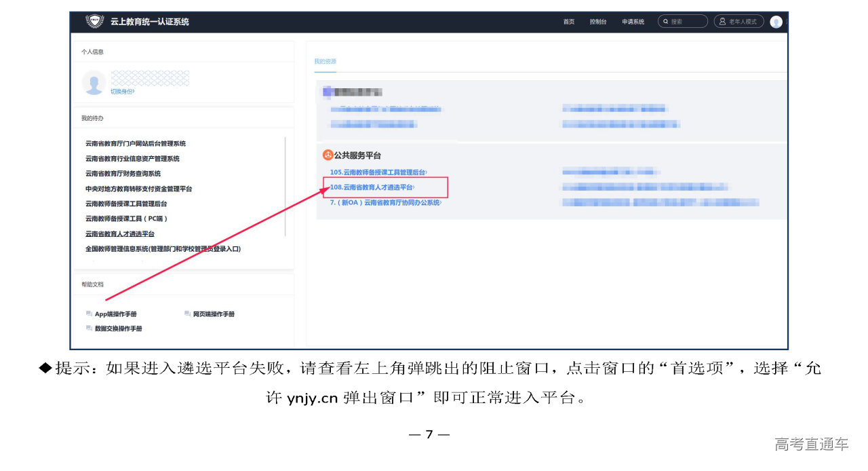Click the icon beside 网页端操作手册
868x471 pixels.
click(x=187, y=314)
